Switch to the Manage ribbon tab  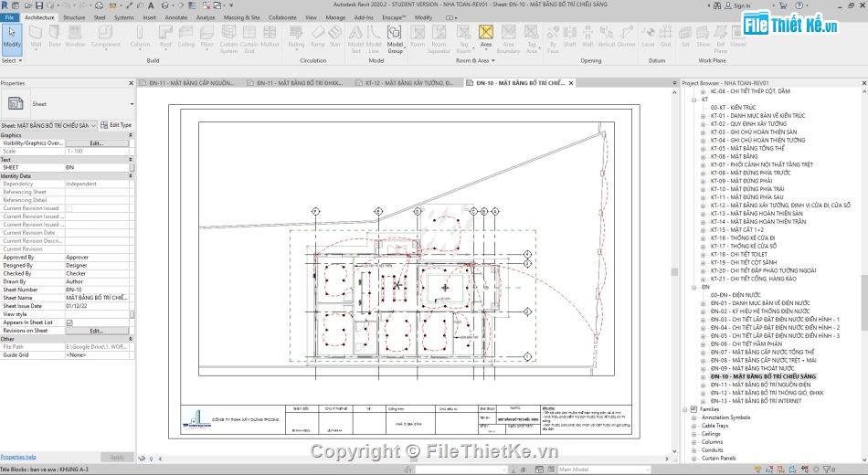coord(335,17)
